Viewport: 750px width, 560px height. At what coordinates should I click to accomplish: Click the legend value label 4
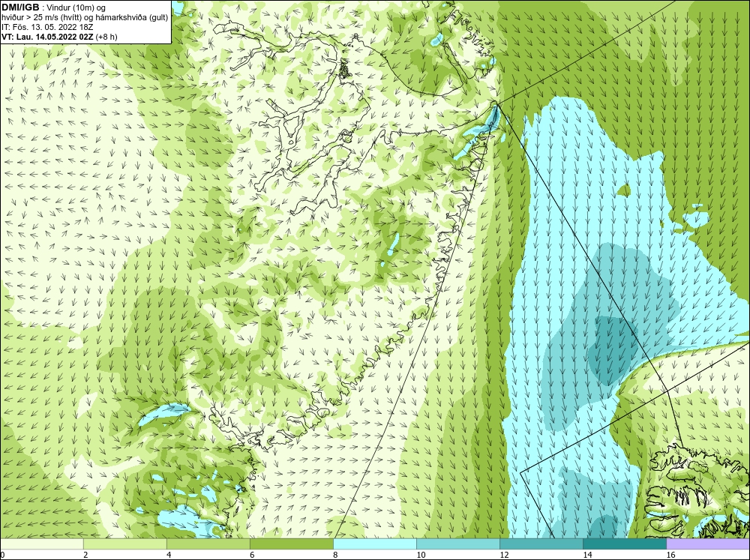[169, 555]
